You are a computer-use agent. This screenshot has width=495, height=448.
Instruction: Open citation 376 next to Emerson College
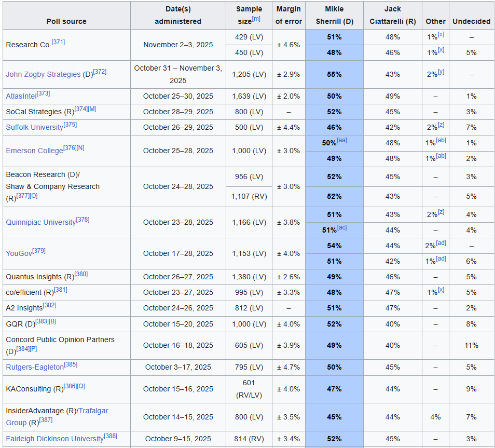click(70, 148)
